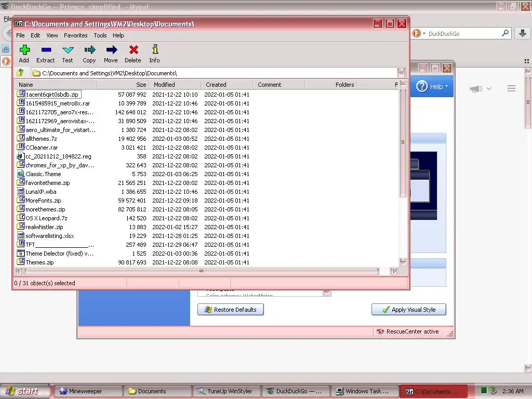532x399 pixels.
Task: Click the system tray clock
Action: [513, 391]
